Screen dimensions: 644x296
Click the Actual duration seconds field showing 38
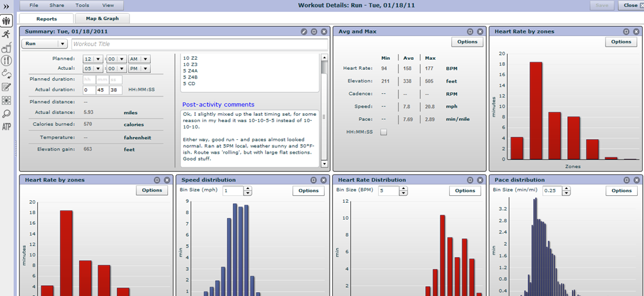click(x=116, y=89)
